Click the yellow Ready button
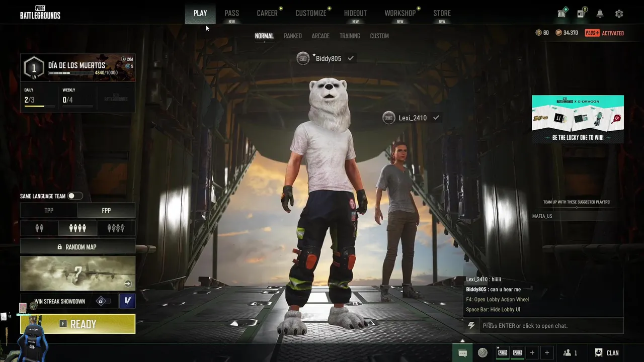 tap(77, 324)
